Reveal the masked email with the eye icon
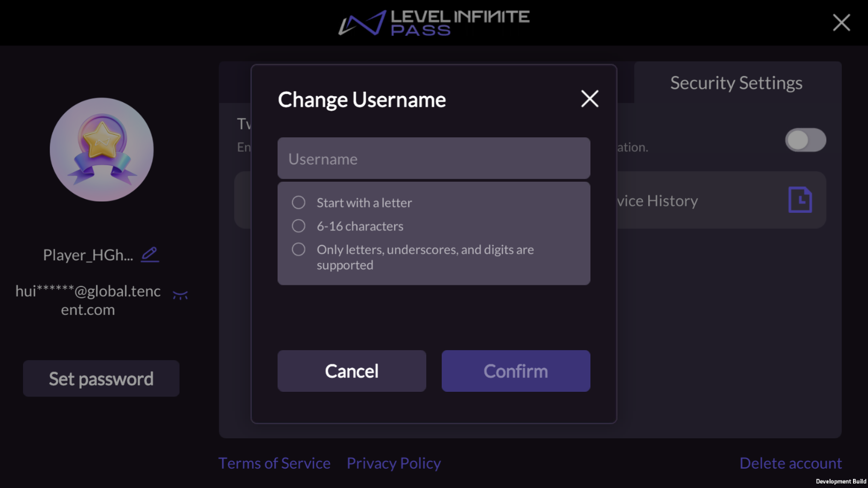Viewport: 868px width, 488px height. [x=181, y=294]
